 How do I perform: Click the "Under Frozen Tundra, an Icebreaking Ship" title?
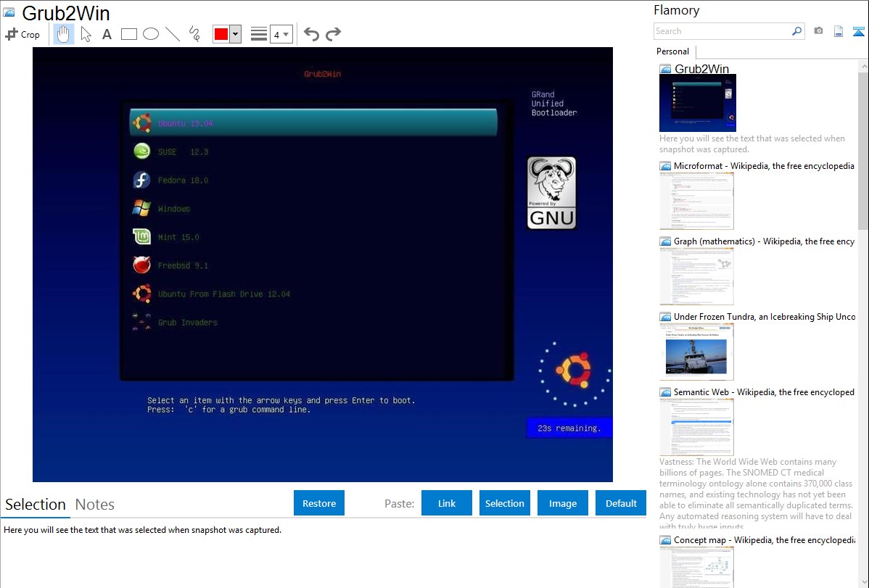(x=765, y=317)
